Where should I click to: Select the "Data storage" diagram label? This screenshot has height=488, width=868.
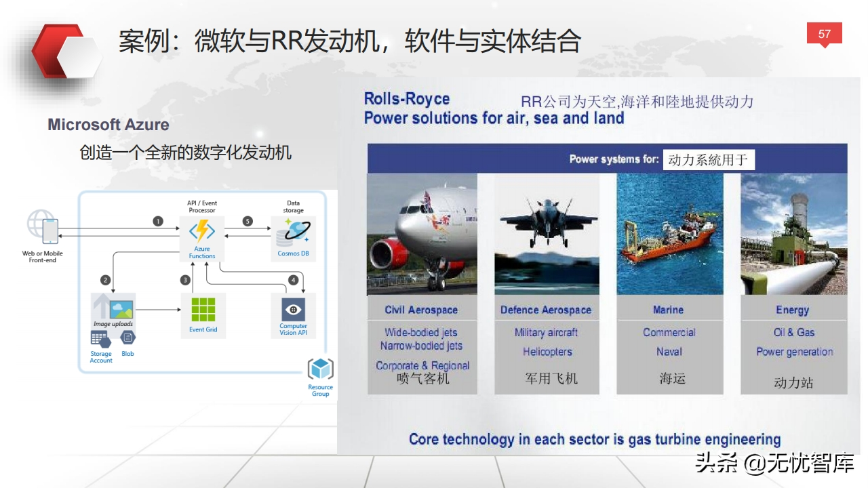tap(293, 207)
